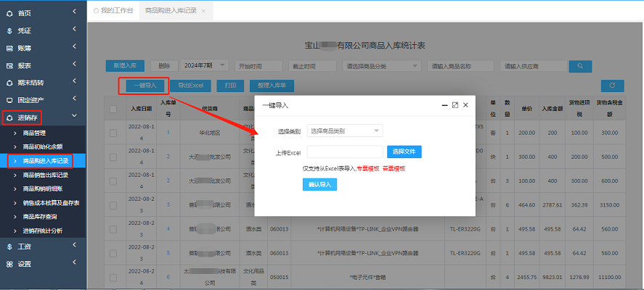
Task: Check the row checkbox for 入库单号 5
Action: [113, 253]
